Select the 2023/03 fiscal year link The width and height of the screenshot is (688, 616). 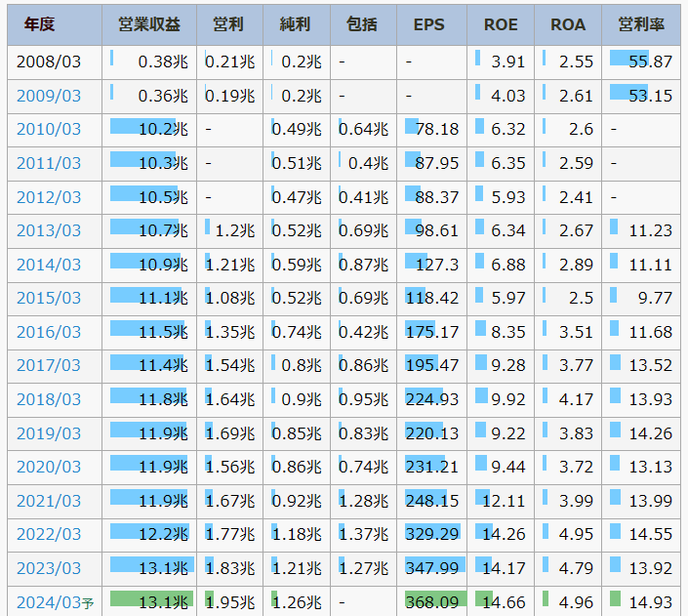click(49, 569)
